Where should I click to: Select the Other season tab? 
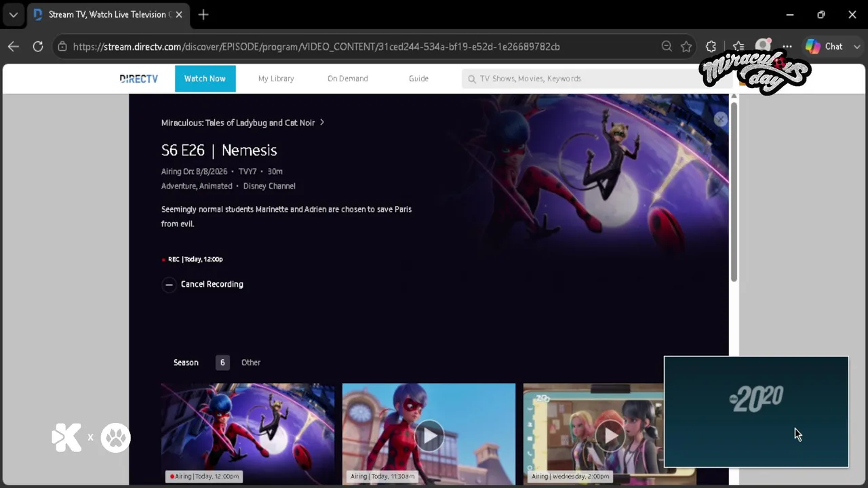coord(251,363)
